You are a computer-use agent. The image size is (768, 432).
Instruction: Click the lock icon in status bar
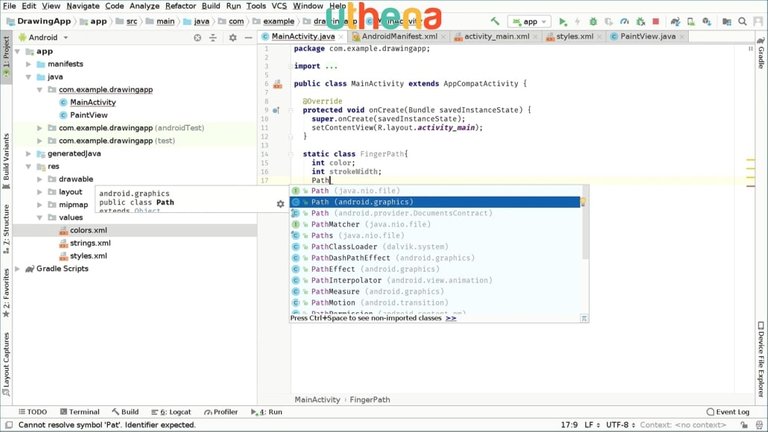[742, 425]
